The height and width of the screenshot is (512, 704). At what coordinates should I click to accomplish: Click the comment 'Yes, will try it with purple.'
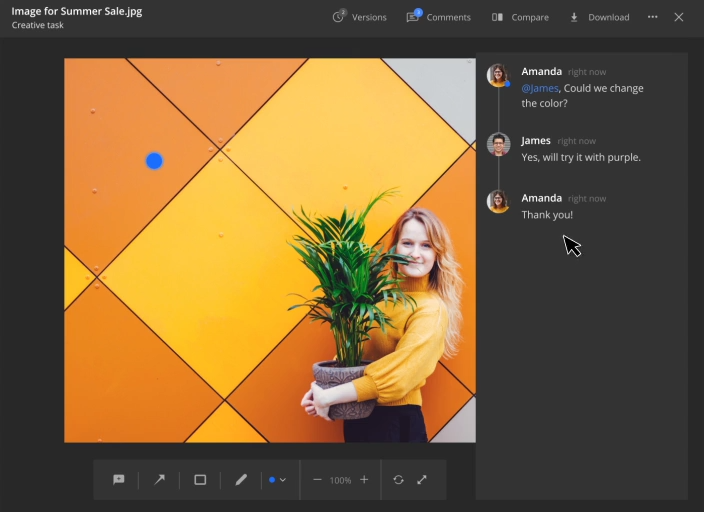click(581, 157)
